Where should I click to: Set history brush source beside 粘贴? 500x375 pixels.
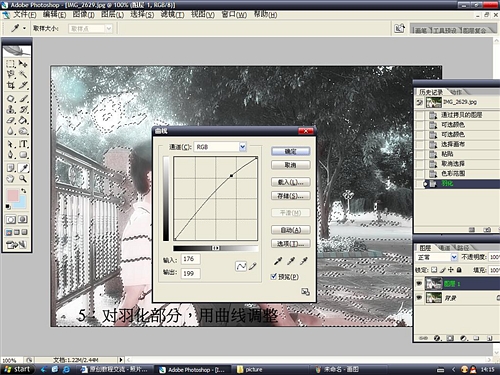[x=421, y=154]
